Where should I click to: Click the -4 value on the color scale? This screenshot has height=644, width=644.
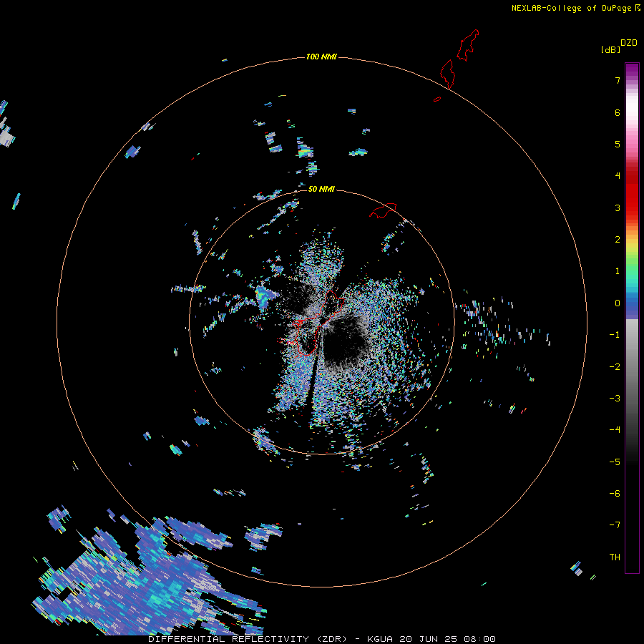click(615, 429)
